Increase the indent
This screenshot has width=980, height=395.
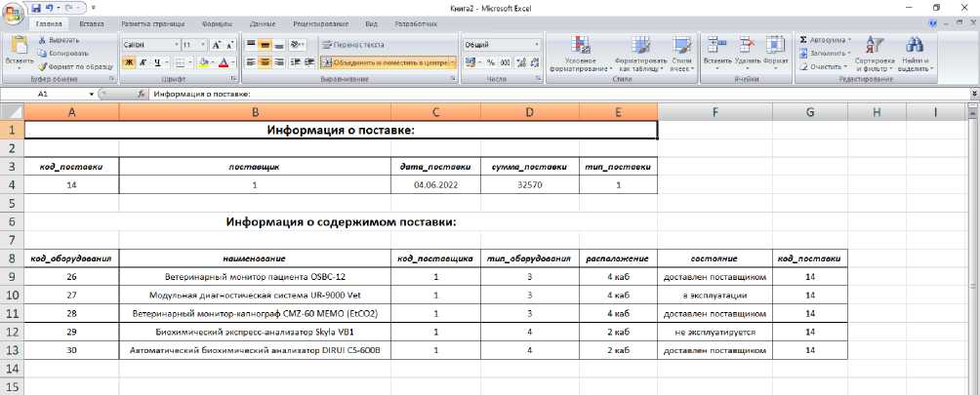point(309,62)
